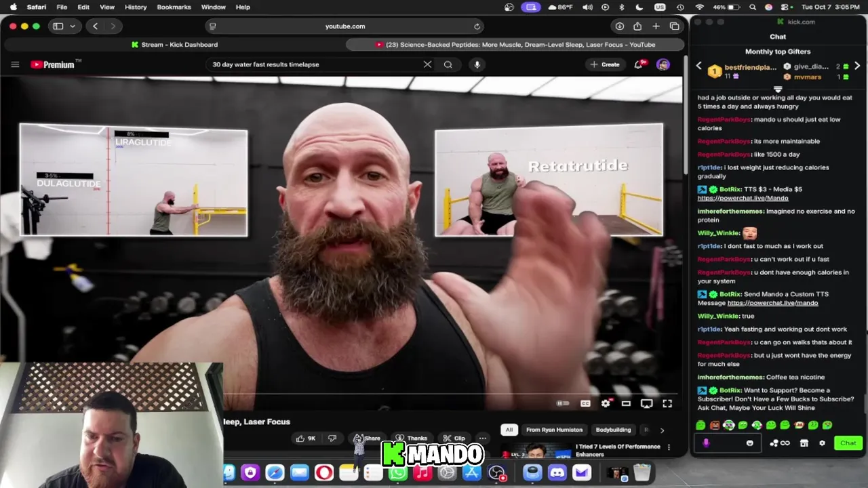Image resolution: width=868 pixels, height=488 pixels.
Task: Dislike the video
Action: tap(332, 439)
